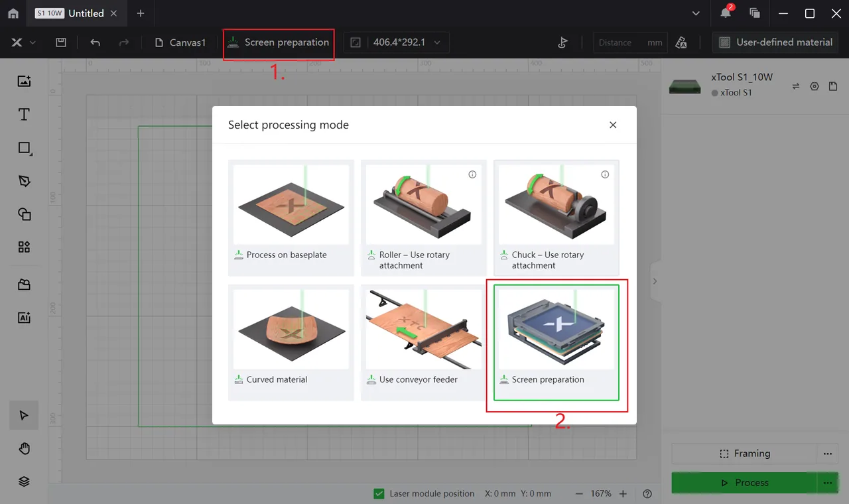849x504 pixels.
Task: Choose Curved material mode
Action: click(291, 342)
